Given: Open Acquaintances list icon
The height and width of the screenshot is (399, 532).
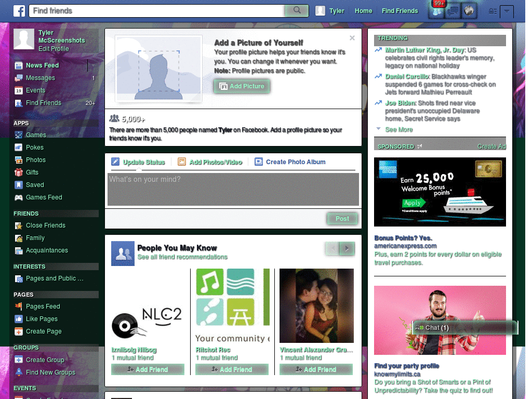Looking at the screenshot, I should [x=19, y=251].
